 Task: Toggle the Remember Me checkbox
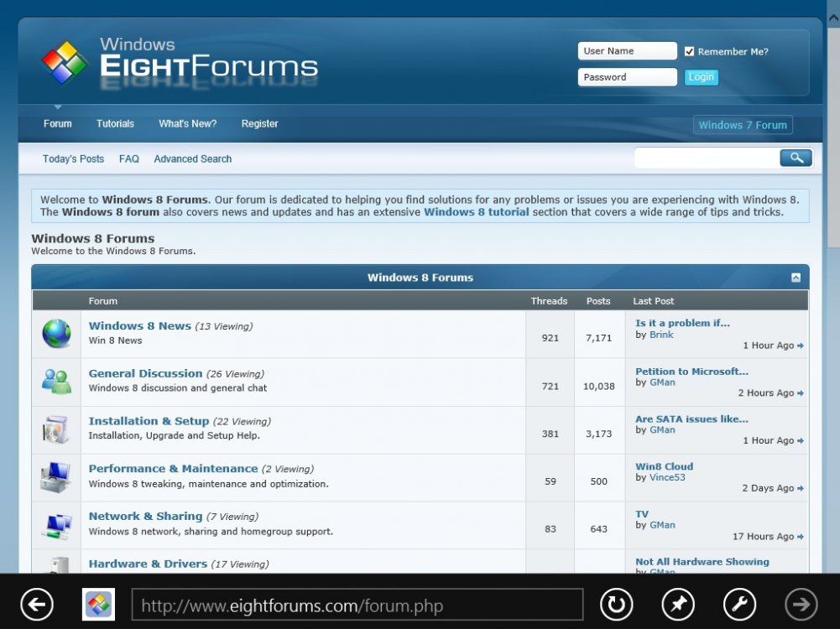689,51
